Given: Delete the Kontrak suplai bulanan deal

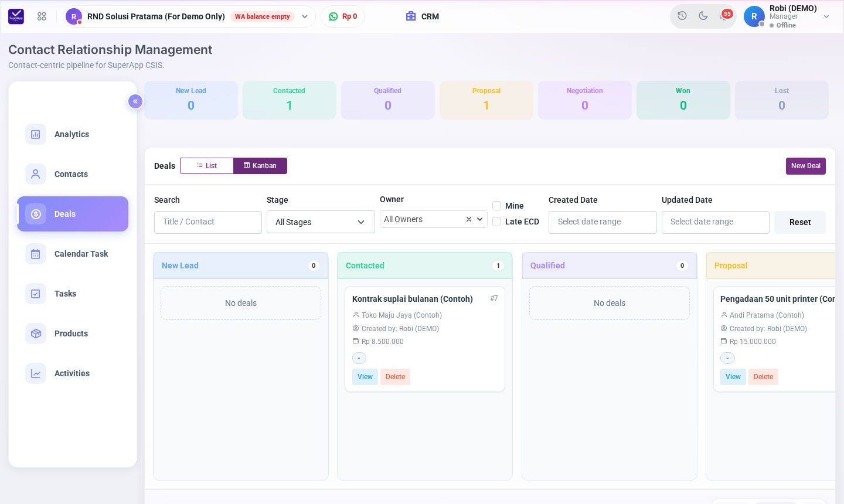Looking at the screenshot, I should pos(396,377).
